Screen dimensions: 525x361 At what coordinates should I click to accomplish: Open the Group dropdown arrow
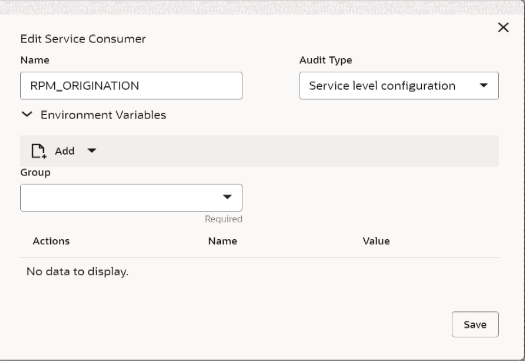(x=227, y=197)
